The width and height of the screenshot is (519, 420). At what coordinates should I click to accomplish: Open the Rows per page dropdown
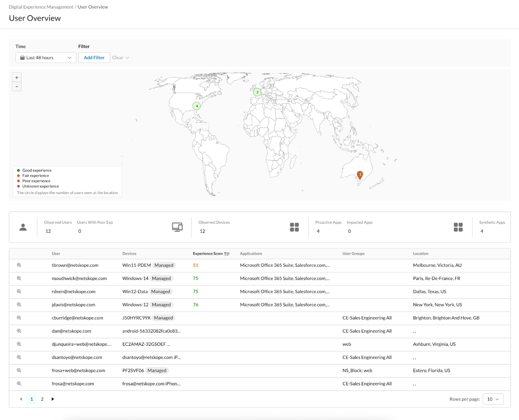[493, 399]
